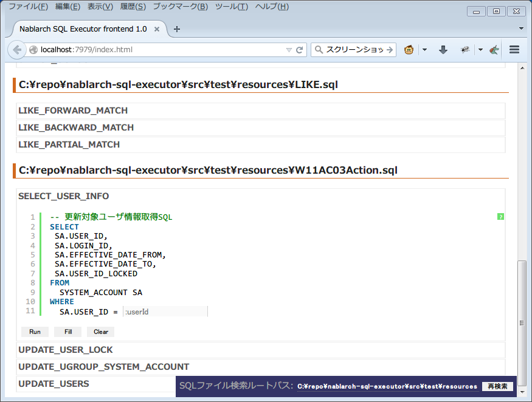Open a new tab with plus icon
Viewport: 532px width, 402px height.
click(177, 29)
